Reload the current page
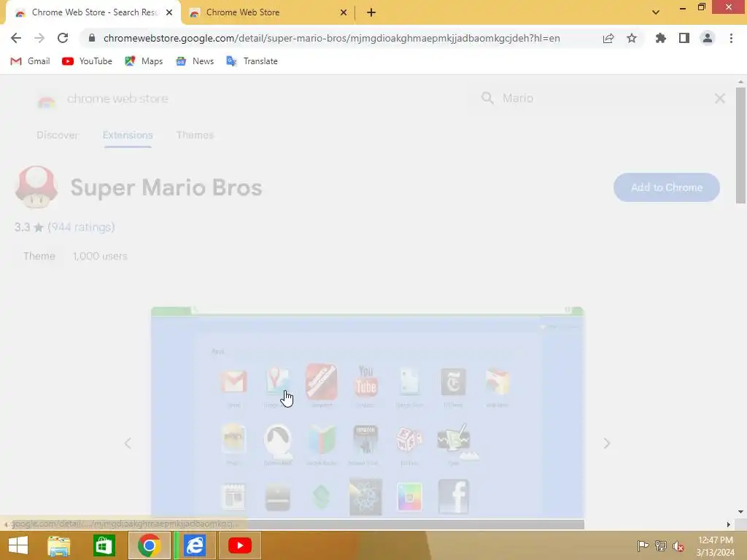Viewport: 747px width, 560px height. point(63,38)
